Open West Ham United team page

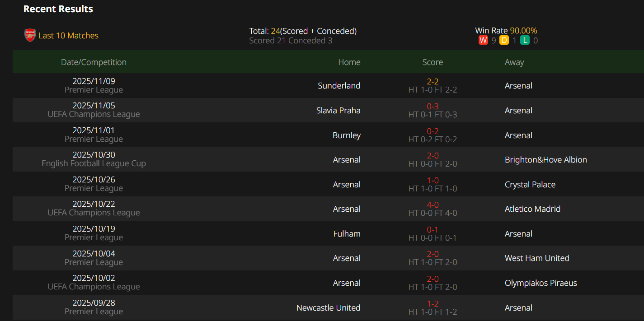pos(536,258)
